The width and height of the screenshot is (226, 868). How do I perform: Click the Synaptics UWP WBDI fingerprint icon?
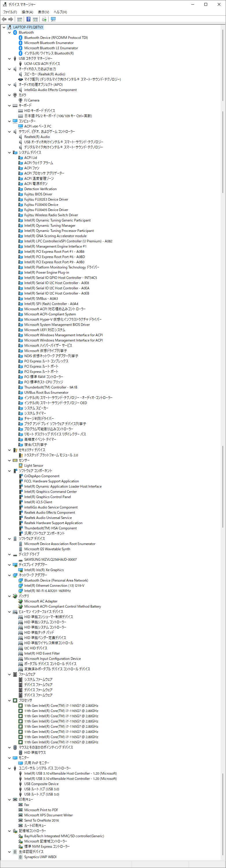[21, 857]
